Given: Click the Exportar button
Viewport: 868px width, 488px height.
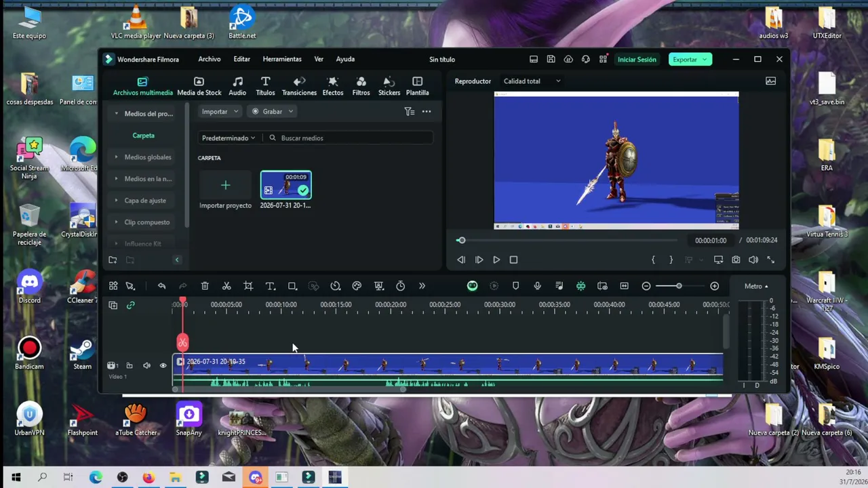Looking at the screenshot, I should (x=689, y=59).
